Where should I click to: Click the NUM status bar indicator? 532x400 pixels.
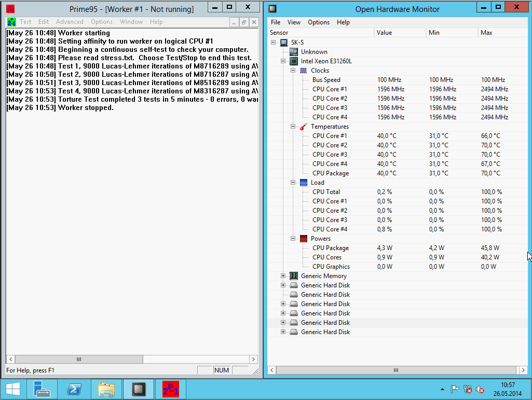point(222,370)
